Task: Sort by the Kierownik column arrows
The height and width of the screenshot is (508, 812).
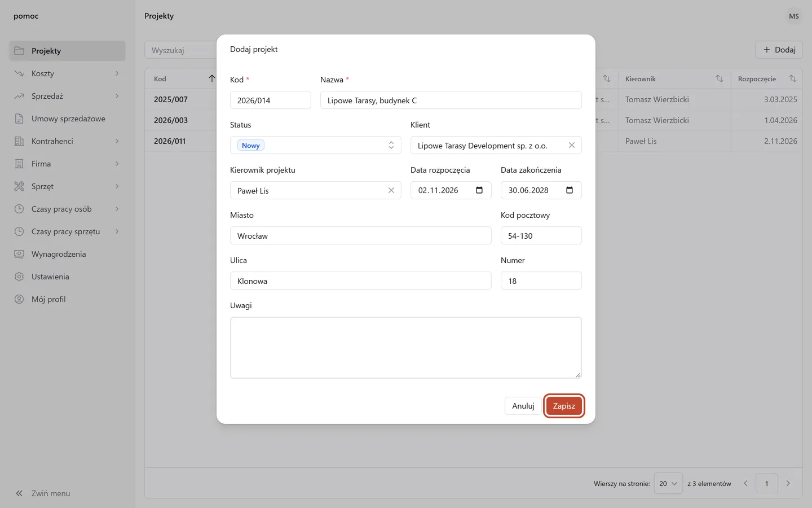Action: (720, 78)
